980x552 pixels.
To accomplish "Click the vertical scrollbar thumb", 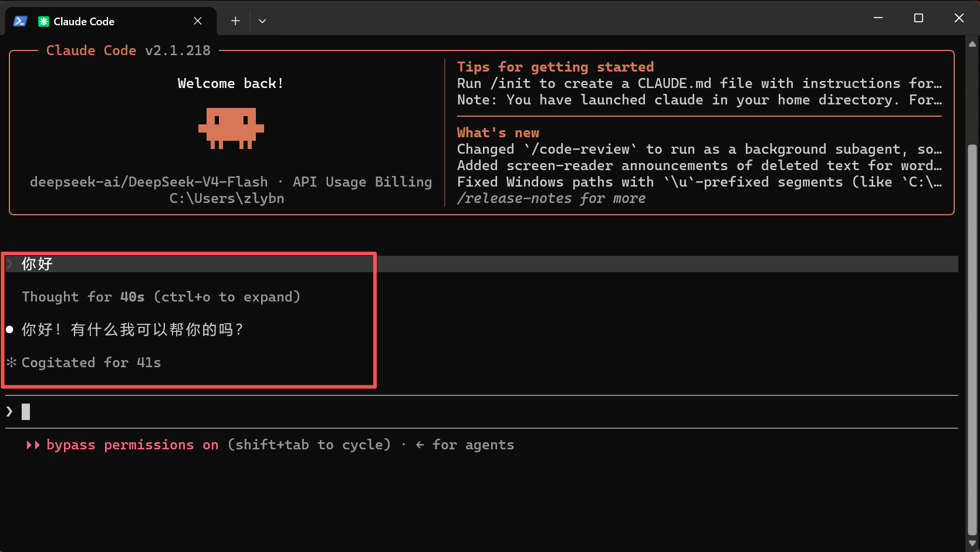I will click(972, 340).
